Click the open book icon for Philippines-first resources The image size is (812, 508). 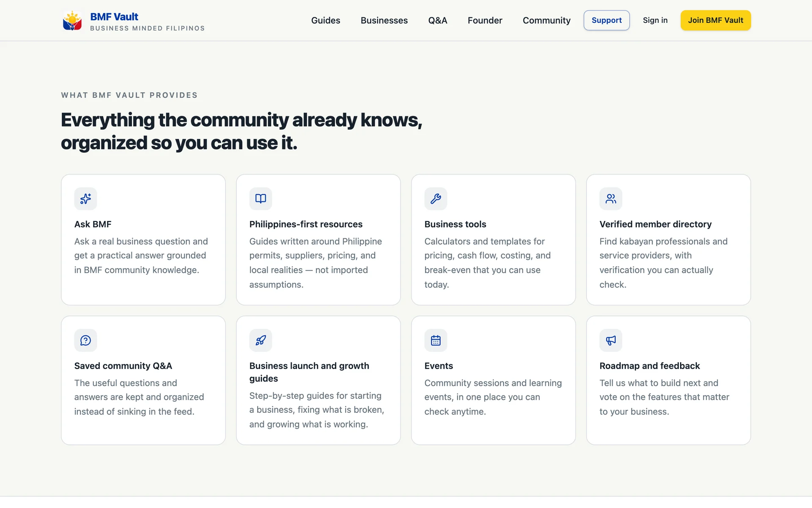point(261,199)
